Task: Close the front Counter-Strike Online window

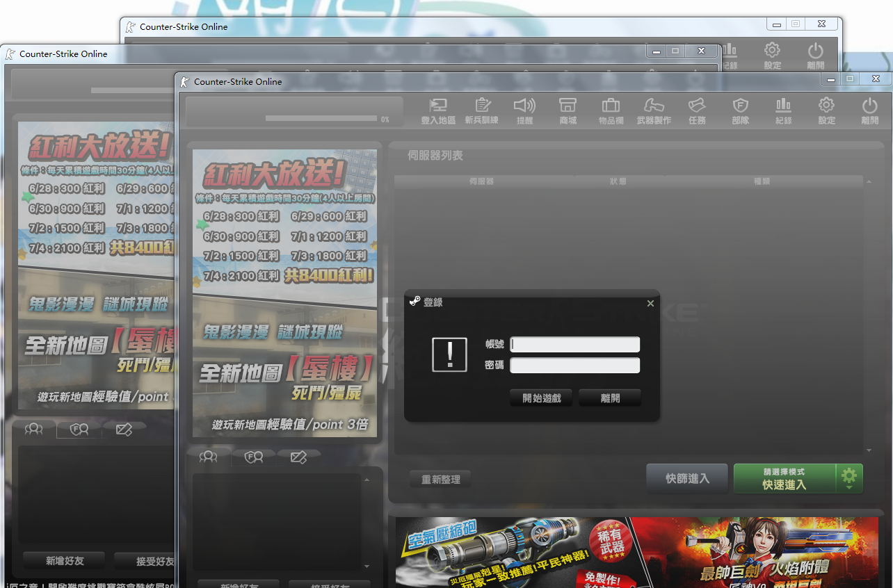Action: (x=876, y=79)
